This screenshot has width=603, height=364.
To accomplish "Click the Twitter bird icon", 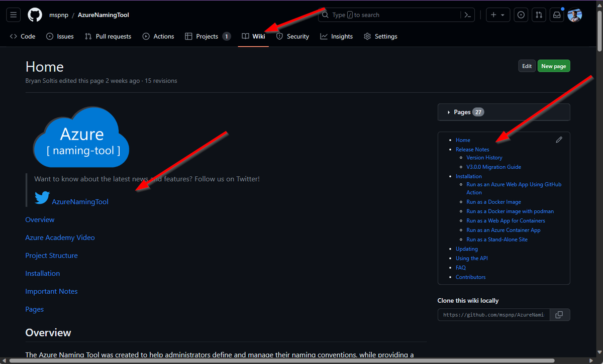I will point(42,197).
